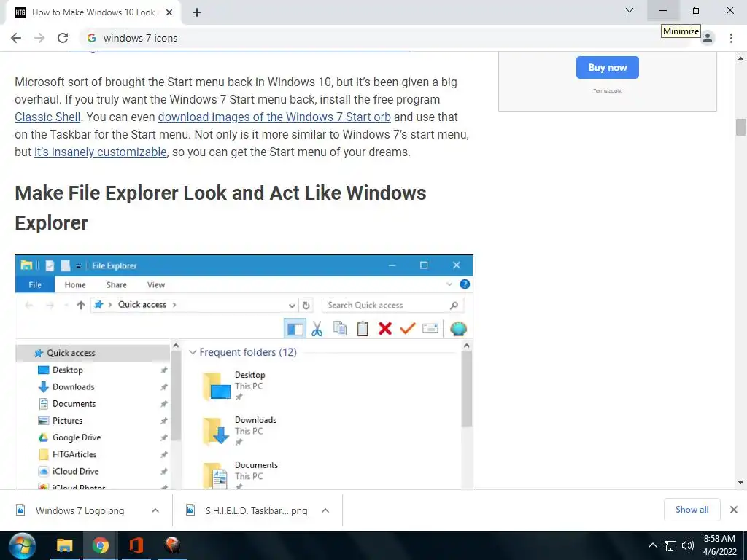747x560 pixels.
Task: Follow the it's insanely customizable link
Action: click(x=101, y=152)
